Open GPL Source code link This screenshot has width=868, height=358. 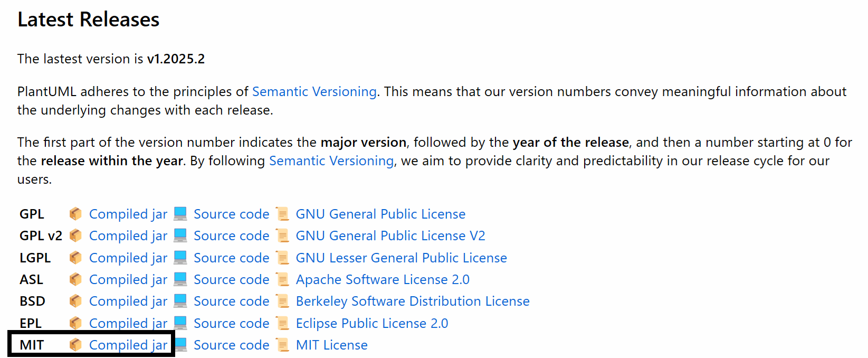[x=232, y=214]
